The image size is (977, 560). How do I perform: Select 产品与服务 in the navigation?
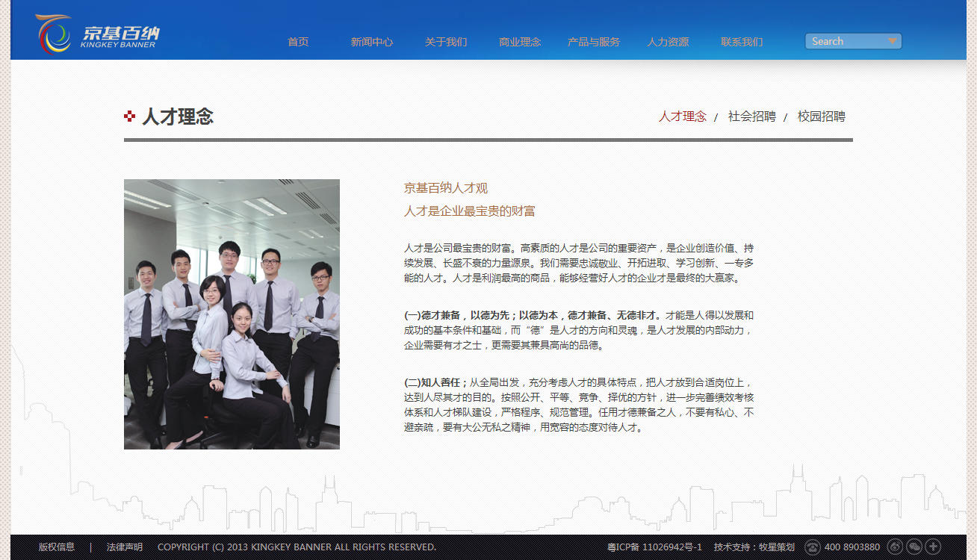tap(593, 42)
